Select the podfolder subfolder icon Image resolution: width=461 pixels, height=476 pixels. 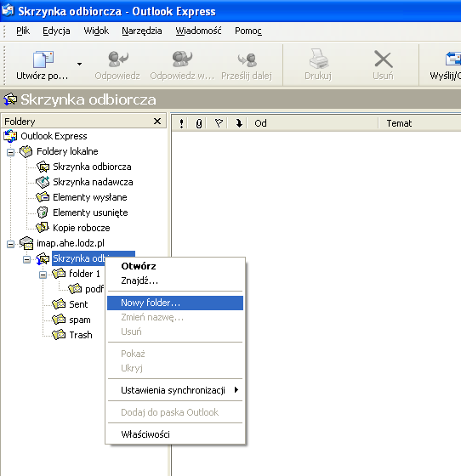click(x=75, y=289)
